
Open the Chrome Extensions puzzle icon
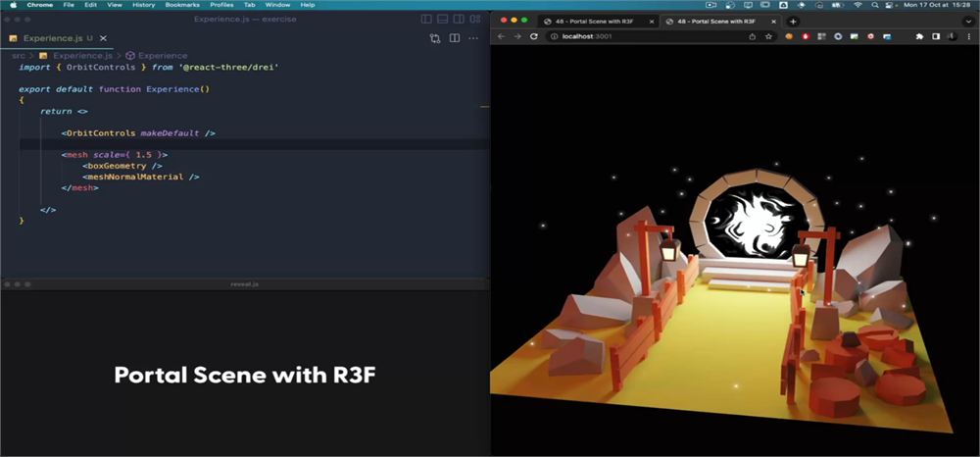(x=919, y=36)
